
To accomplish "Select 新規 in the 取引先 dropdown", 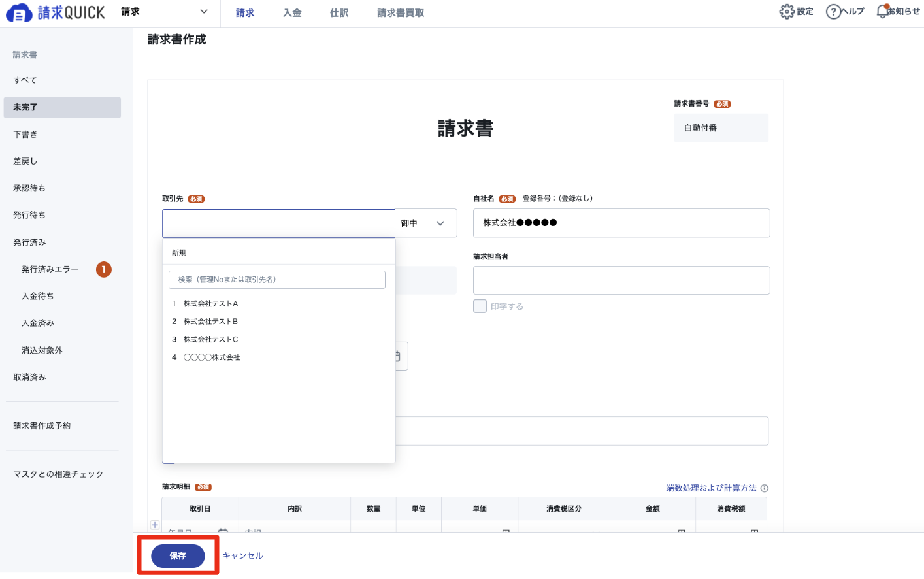I will (278, 252).
